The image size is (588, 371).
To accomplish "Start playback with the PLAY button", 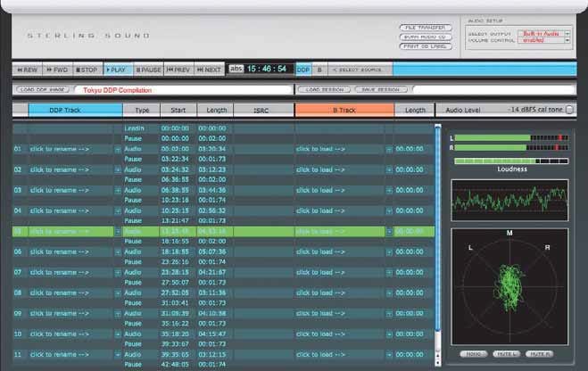I will click(x=118, y=70).
